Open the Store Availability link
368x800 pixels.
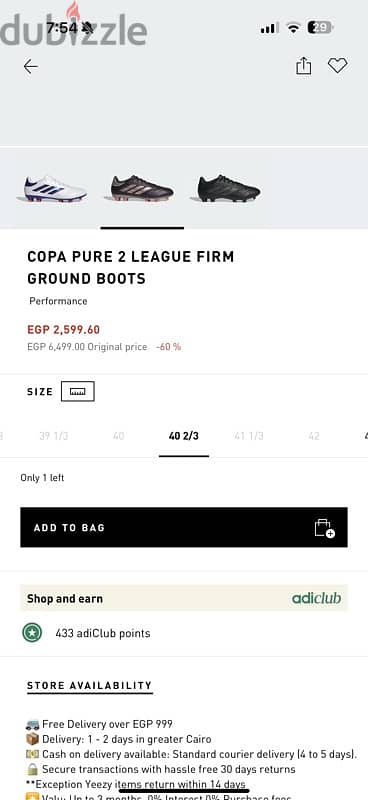[89, 685]
